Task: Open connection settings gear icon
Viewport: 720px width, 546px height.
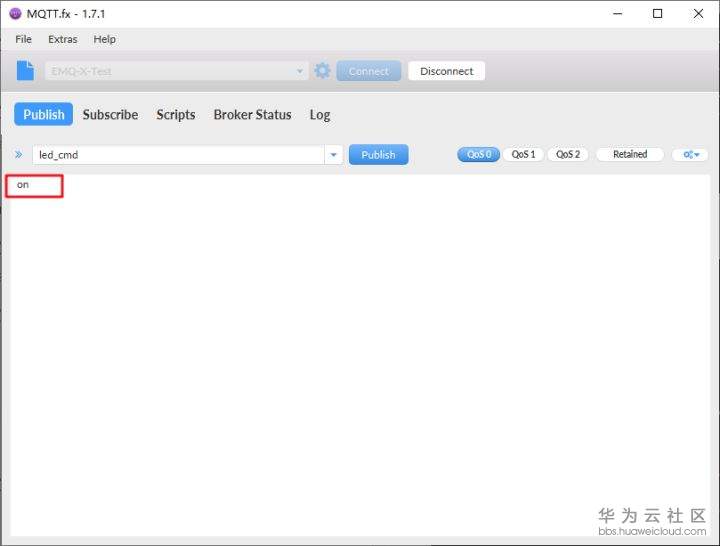Action: (322, 71)
